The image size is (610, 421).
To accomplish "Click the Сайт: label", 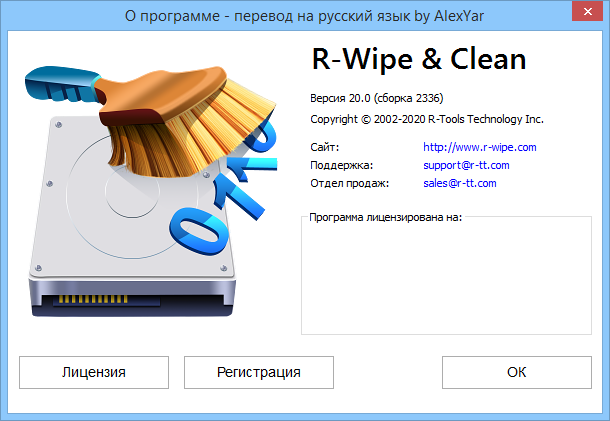I will [324, 147].
